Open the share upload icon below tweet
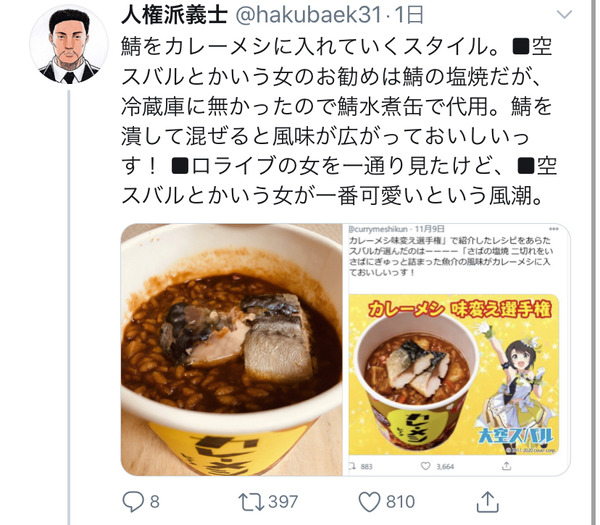This screenshot has width=600, height=525. tap(487, 502)
